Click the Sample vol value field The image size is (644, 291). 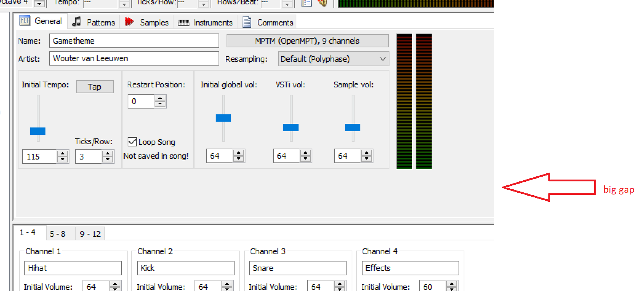[x=348, y=156]
